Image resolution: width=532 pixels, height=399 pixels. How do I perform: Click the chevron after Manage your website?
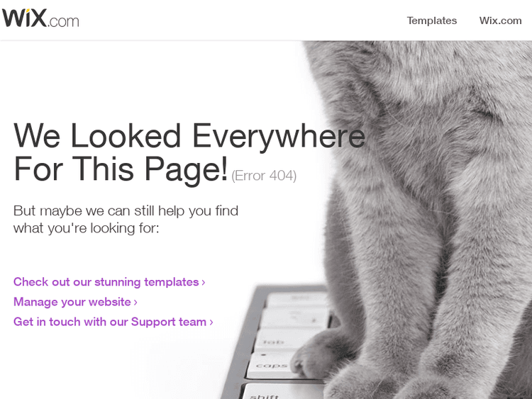135,303
